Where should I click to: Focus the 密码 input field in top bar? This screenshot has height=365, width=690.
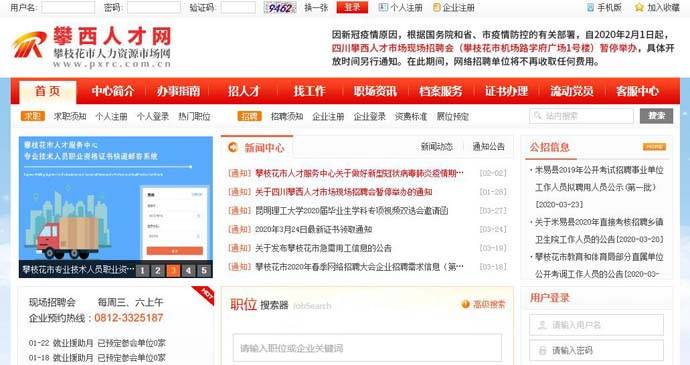tap(154, 7)
